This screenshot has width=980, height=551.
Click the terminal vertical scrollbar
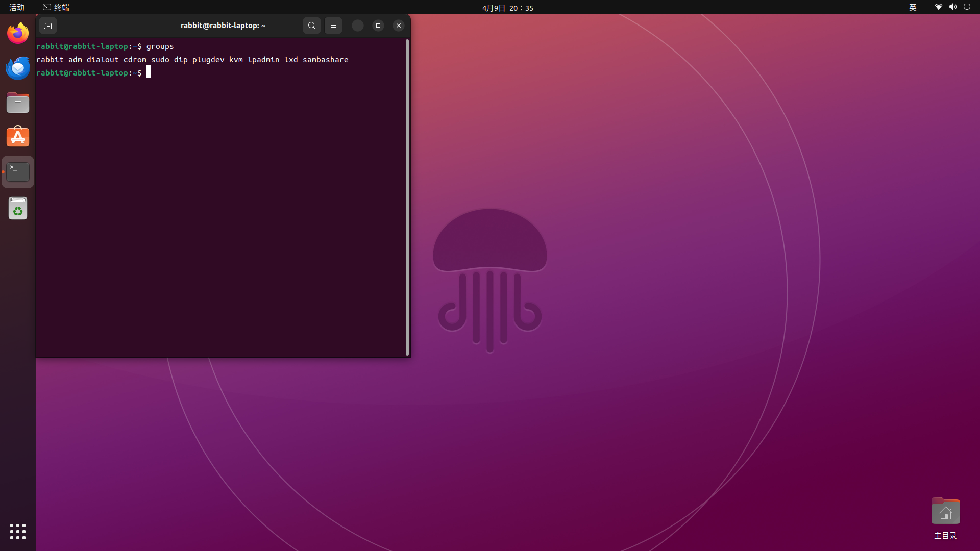(407, 196)
